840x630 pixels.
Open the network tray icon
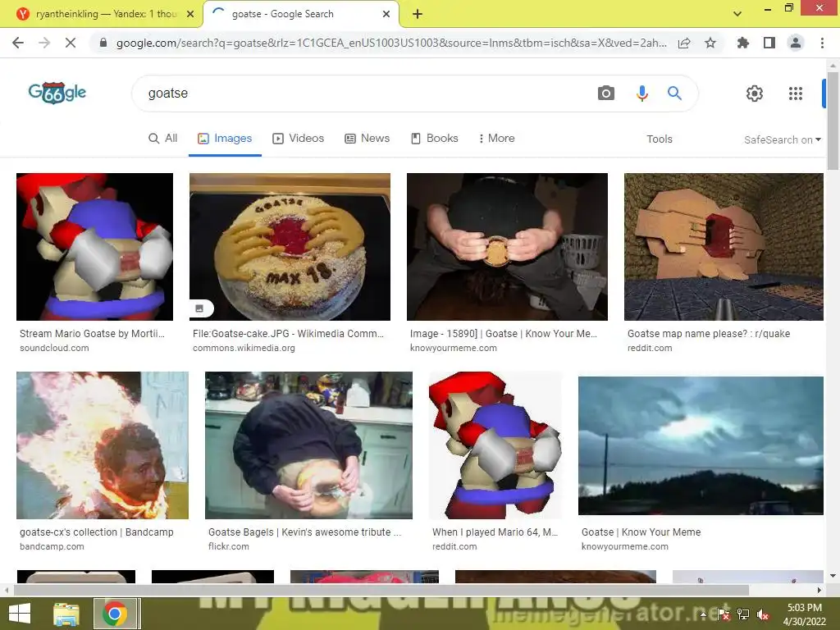pos(743,614)
